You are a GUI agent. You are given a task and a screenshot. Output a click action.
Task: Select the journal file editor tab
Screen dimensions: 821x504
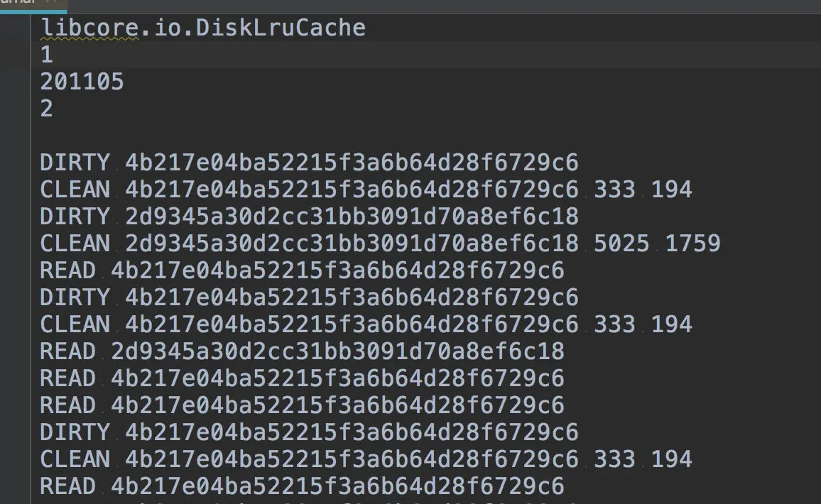pos(19,3)
